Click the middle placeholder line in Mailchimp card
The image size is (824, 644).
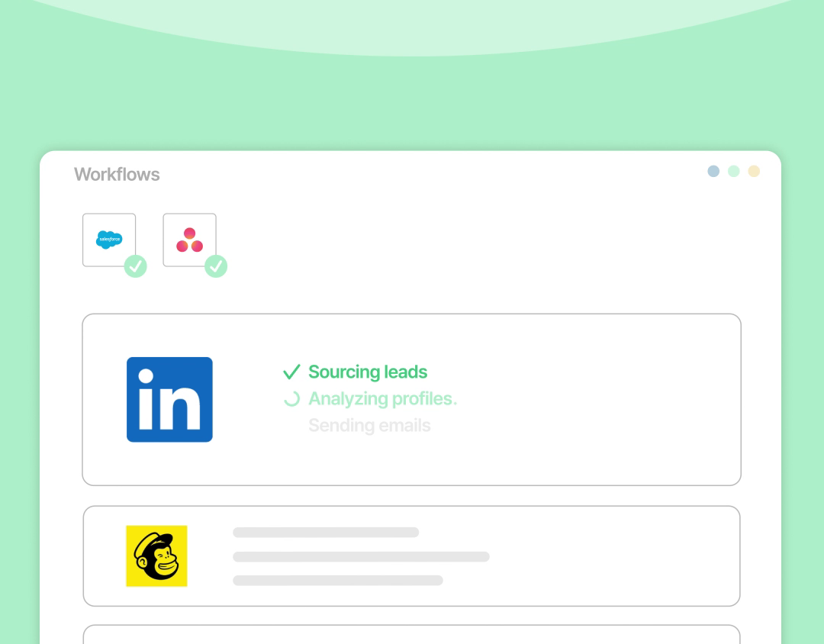click(x=361, y=557)
